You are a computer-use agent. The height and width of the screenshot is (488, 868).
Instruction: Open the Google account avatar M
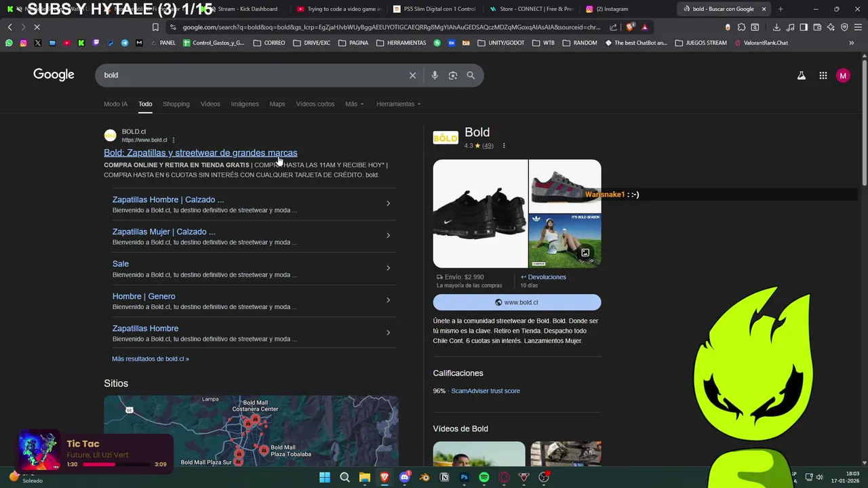pyautogui.click(x=843, y=76)
